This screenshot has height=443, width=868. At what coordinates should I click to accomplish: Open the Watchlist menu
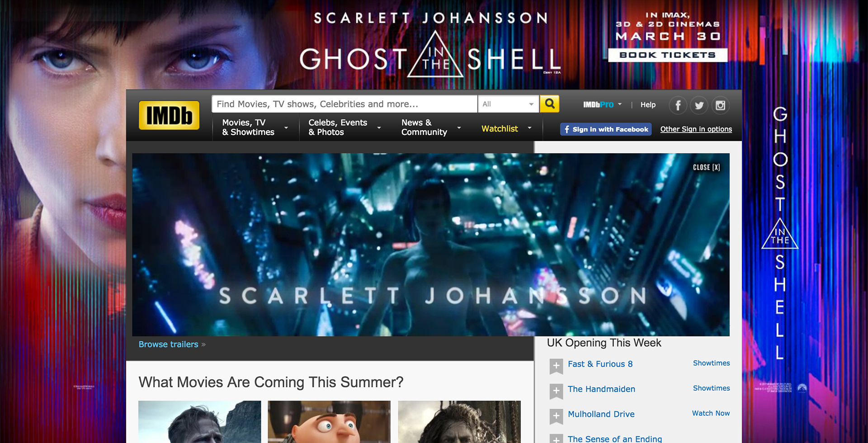pyautogui.click(x=500, y=129)
